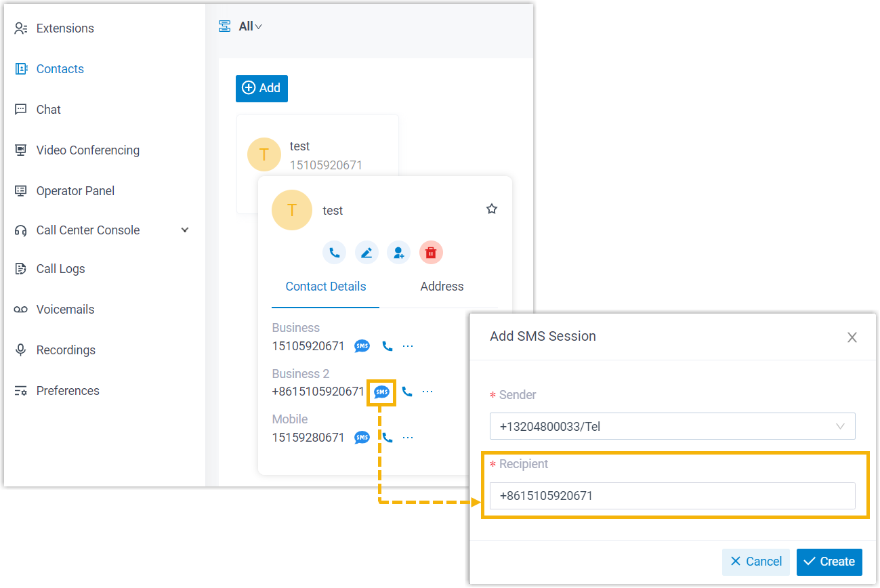Click the add-person icon in the contact card
The image size is (880, 588).
pyautogui.click(x=399, y=253)
